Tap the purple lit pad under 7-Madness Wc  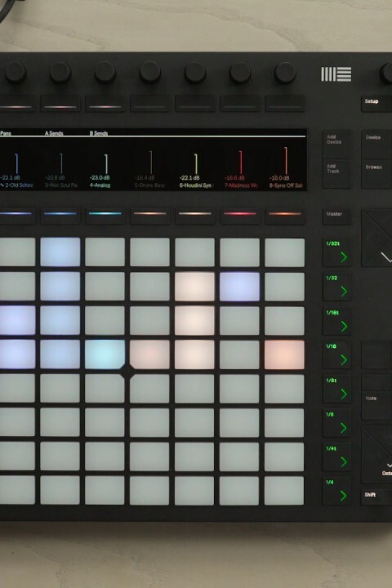tap(240, 287)
